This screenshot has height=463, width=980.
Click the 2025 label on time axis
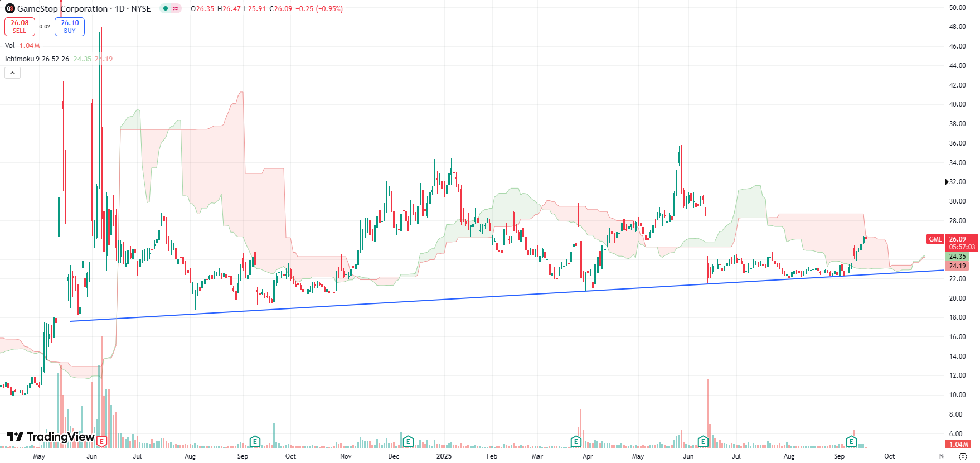(x=444, y=456)
